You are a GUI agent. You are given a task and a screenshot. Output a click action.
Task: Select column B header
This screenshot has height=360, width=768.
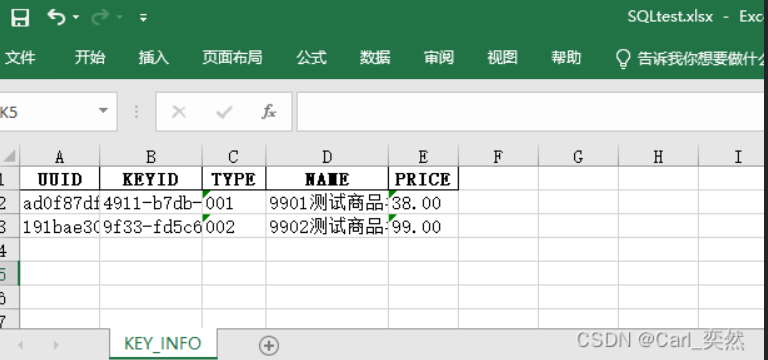(151, 156)
